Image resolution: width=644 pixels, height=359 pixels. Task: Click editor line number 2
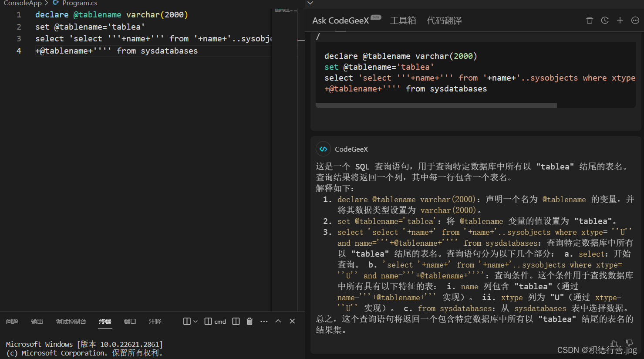point(19,27)
